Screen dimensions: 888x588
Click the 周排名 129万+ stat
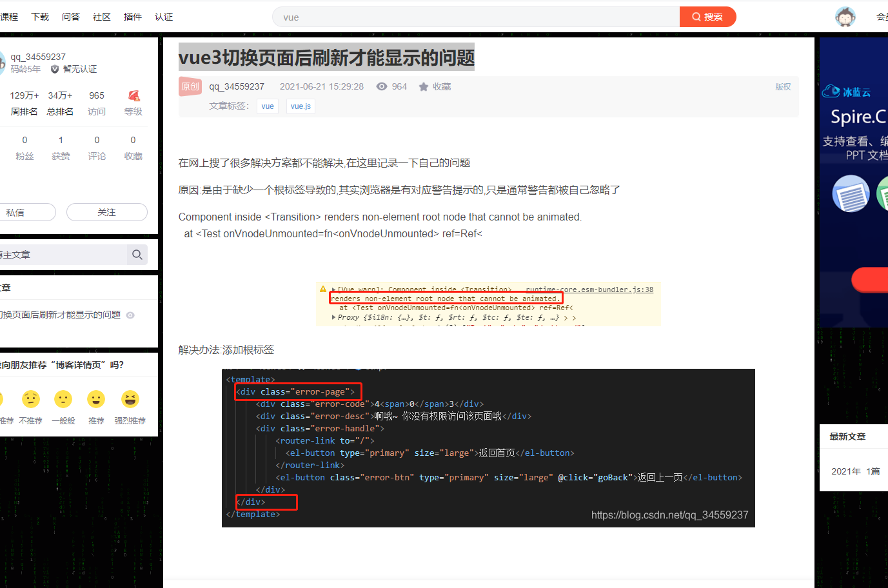tap(25, 103)
